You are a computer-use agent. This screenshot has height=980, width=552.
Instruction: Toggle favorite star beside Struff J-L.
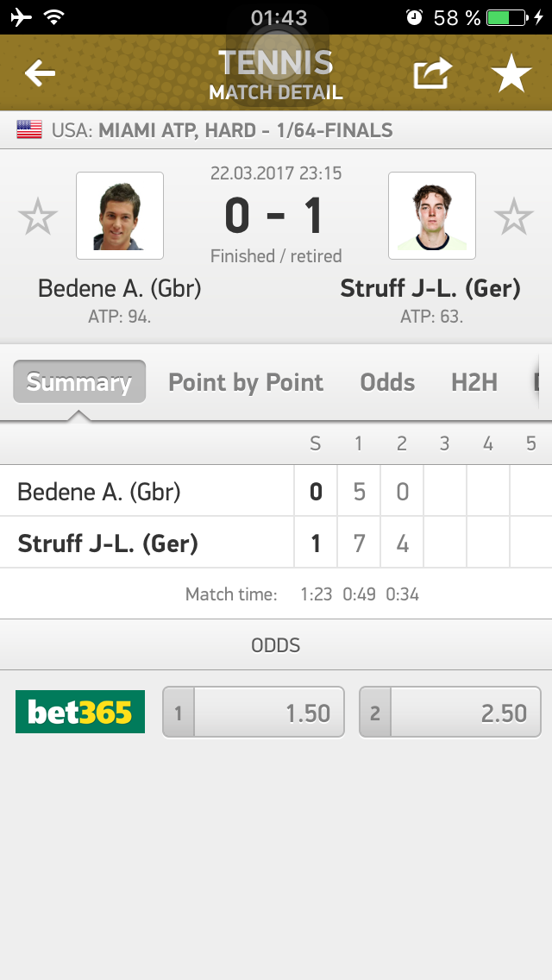click(514, 217)
